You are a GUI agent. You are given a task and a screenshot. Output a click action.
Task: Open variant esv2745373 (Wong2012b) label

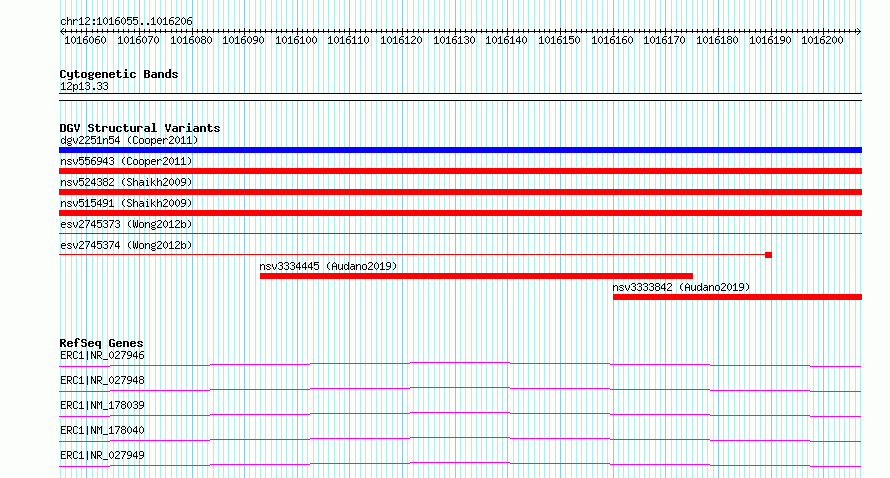click(x=126, y=224)
